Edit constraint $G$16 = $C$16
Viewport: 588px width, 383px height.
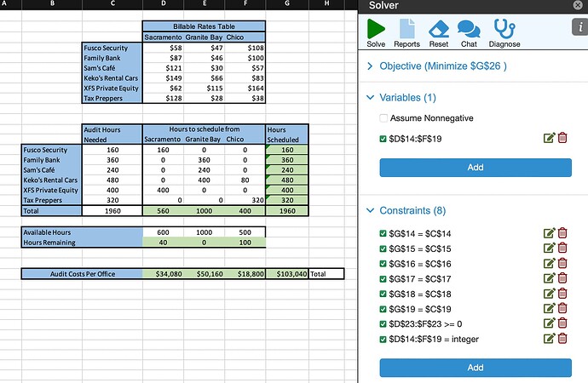pos(549,263)
